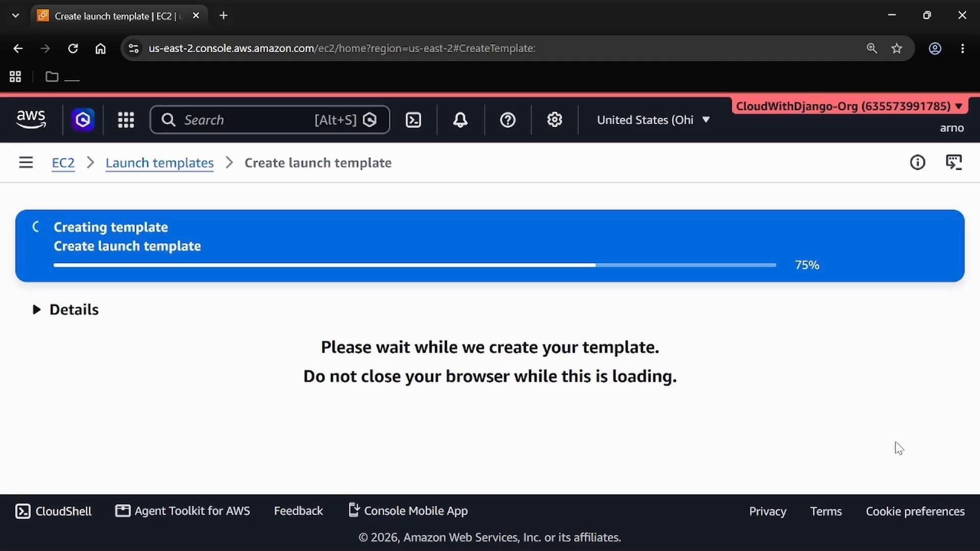Screen dimensions: 980x551
Task: Open the info panel icon
Action: [917, 163]
